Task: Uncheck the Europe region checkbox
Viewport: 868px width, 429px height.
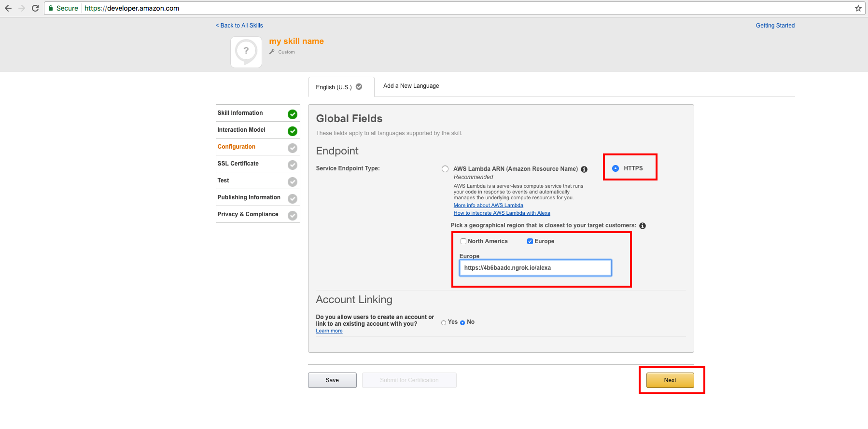Action: (530, 241)
